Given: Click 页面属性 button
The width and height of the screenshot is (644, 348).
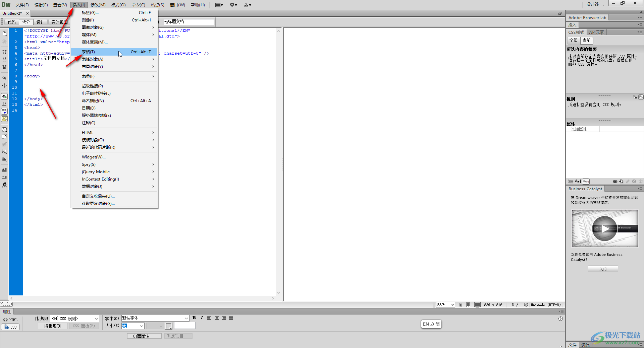Looking at the screenshot, I should 144,336.
